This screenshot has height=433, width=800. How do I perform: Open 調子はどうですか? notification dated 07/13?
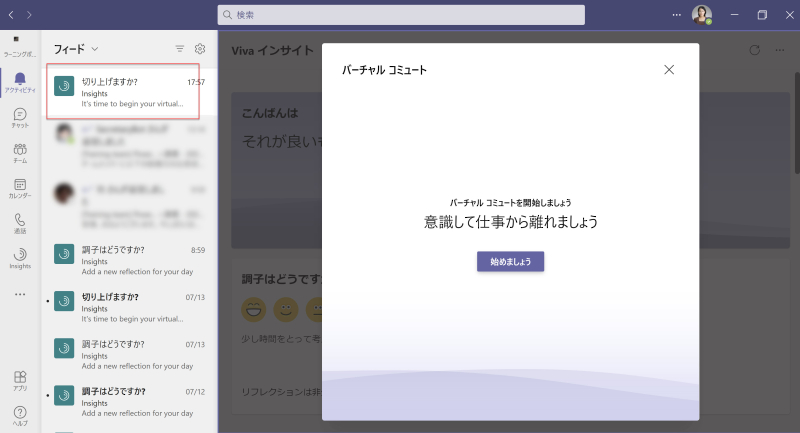click(130, 355)
